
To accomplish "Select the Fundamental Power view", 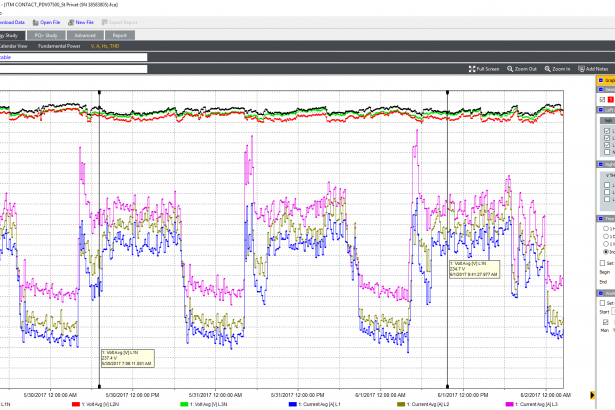I will 60,46.
